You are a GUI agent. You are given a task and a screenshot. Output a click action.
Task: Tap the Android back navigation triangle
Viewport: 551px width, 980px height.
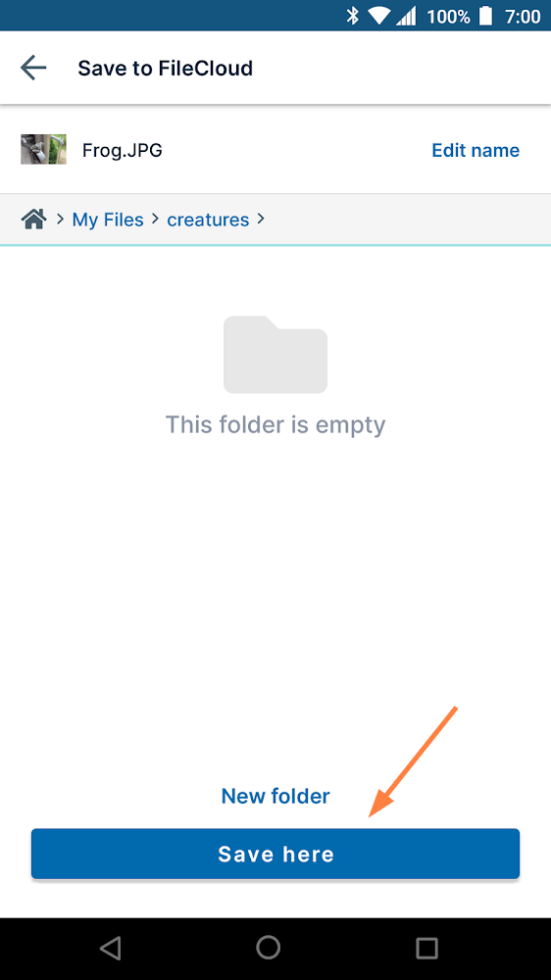tap(111, 948)
